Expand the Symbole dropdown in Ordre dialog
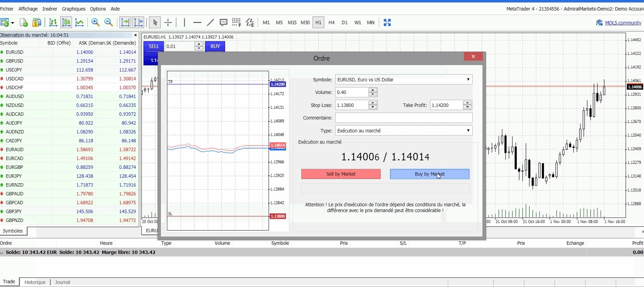This screenshot has width=644, height=287. (468, 80)
